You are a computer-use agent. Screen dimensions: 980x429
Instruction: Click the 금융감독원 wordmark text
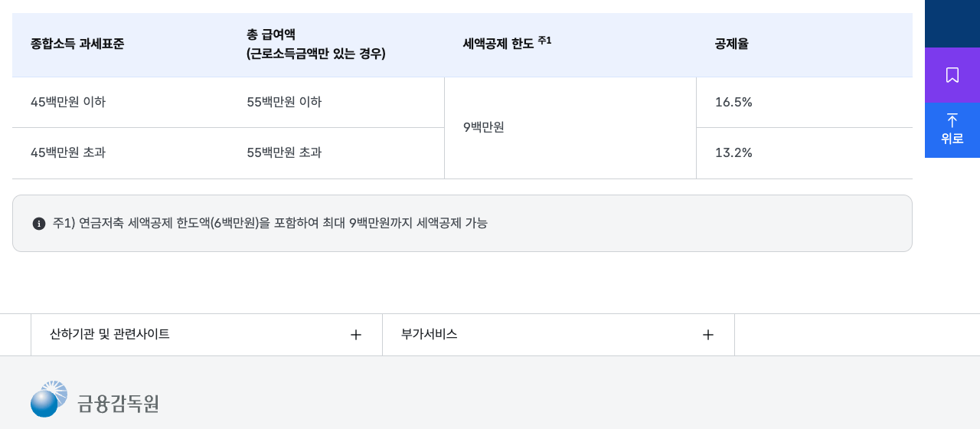118,403
